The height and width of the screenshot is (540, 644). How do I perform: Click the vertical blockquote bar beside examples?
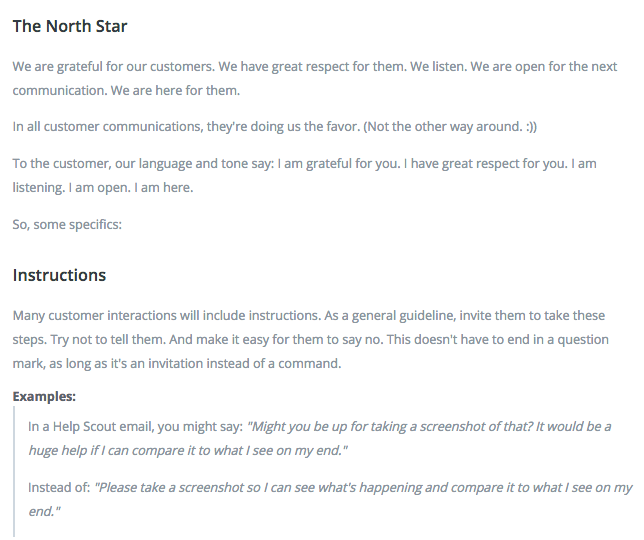(x=14, y=471)
